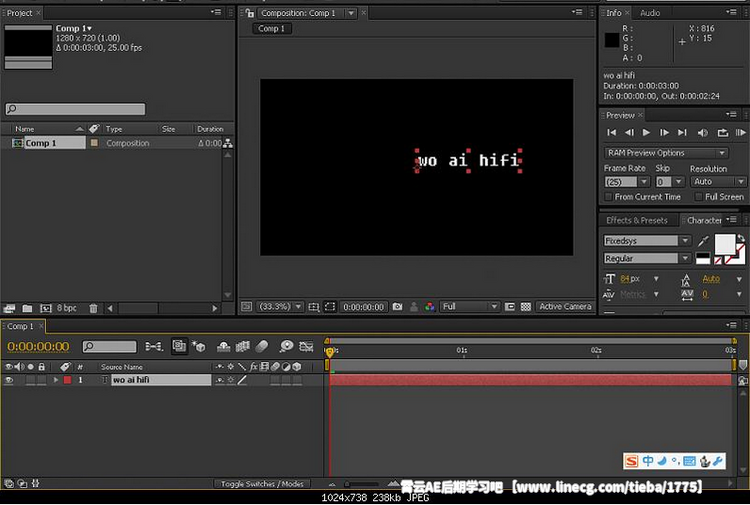750x505 pixels.
Task: Create new composition icon in Project panel
Action: [45, 308]
